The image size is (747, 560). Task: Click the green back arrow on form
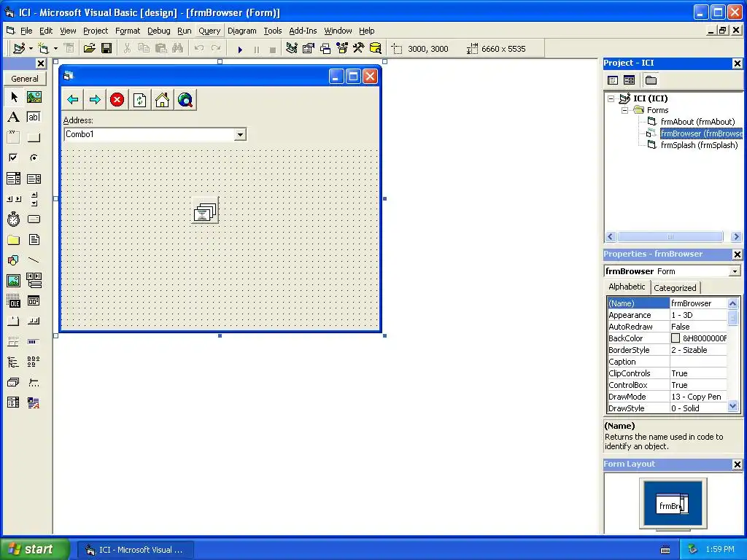click(x=73, y=99)
